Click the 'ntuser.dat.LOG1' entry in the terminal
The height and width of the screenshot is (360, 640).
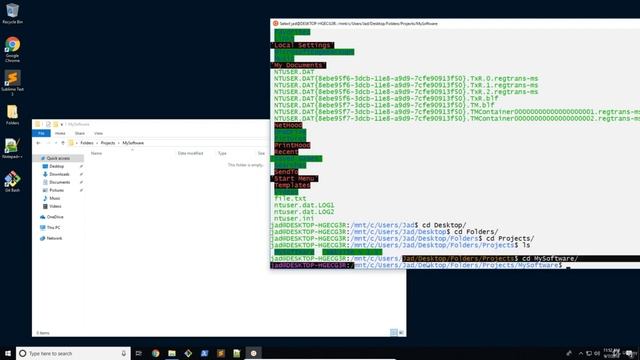(x=304, y=205)
